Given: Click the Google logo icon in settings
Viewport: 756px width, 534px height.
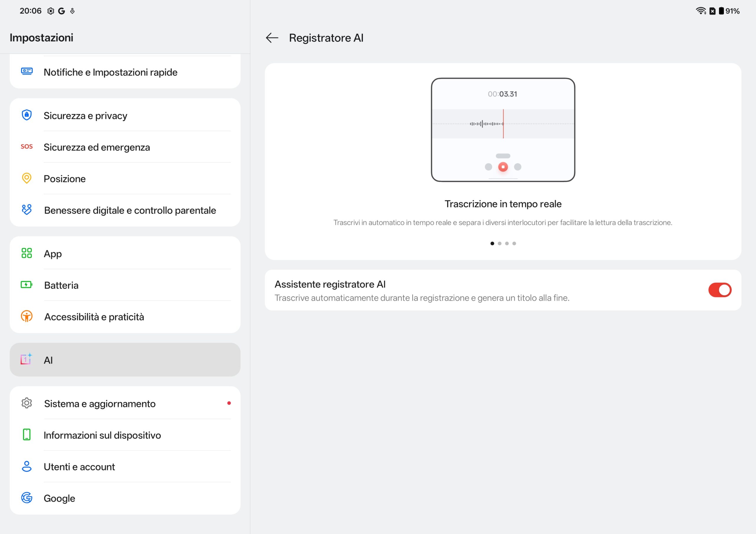Looking at the screenshot, I should (x=27, y=498).
